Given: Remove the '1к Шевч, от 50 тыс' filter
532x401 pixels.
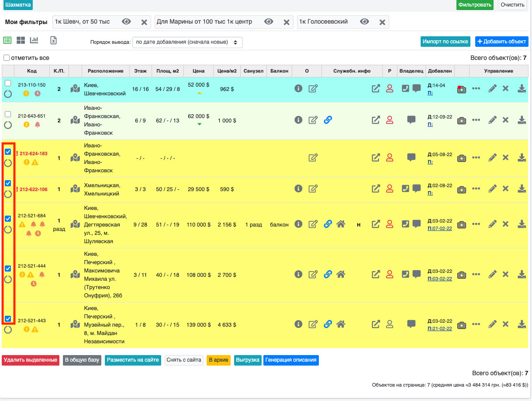Looking at the screenshot, I should (x=144, y=22).
